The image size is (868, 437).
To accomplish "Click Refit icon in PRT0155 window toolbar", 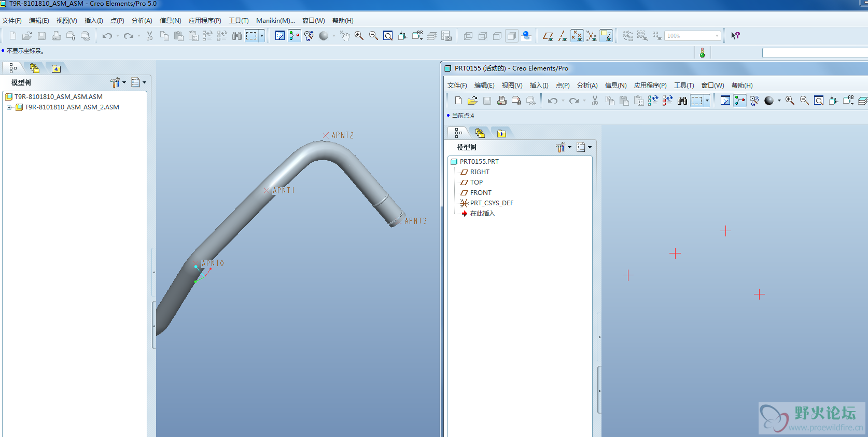I will click(x=819, y=101).
